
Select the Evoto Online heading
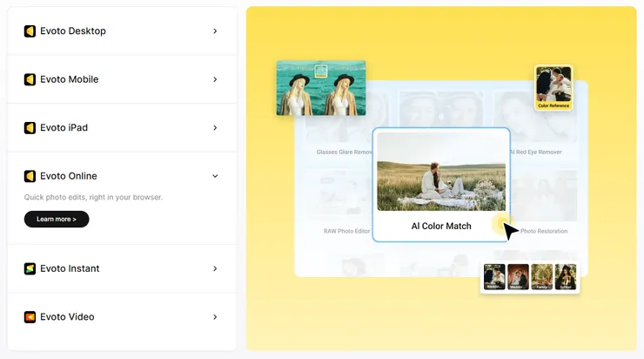pyautogui.click(x=69, y=176)
